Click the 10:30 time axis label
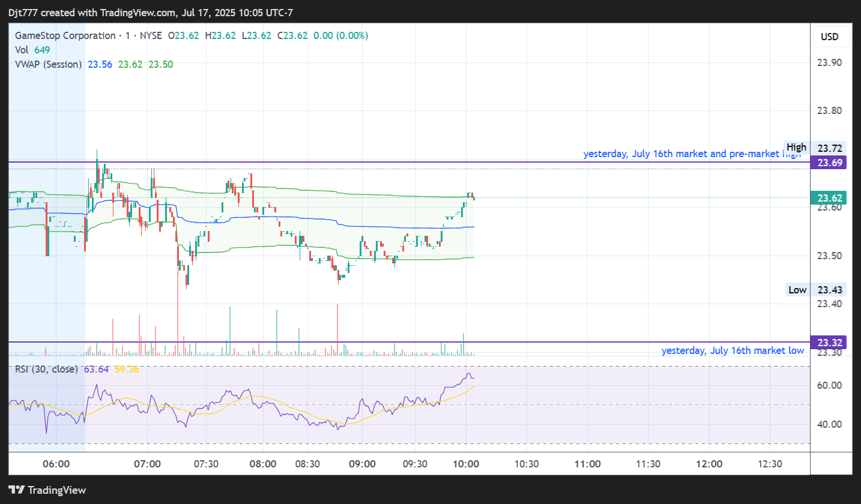Image resolution: width=861 pixels, height=504 pixels. pyautogui.click(x=526, y=464)
